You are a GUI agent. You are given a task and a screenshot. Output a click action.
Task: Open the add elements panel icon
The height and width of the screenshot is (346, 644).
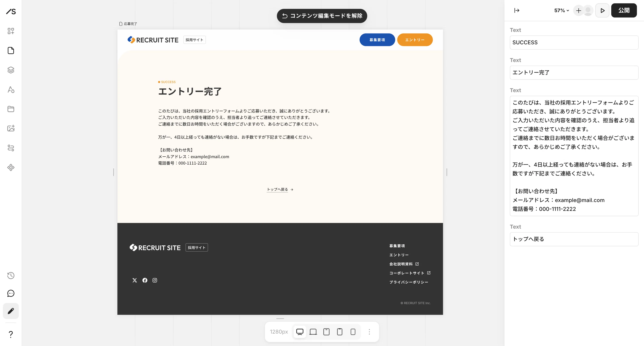coord(11,31)
